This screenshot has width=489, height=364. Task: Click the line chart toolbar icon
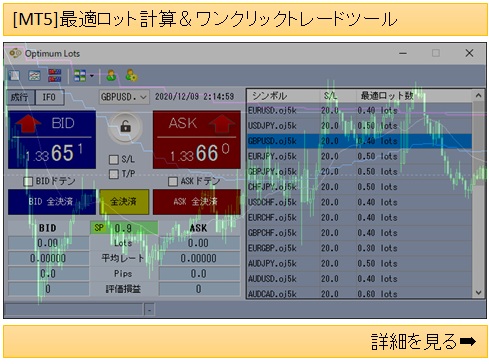(x=34, y=76)
